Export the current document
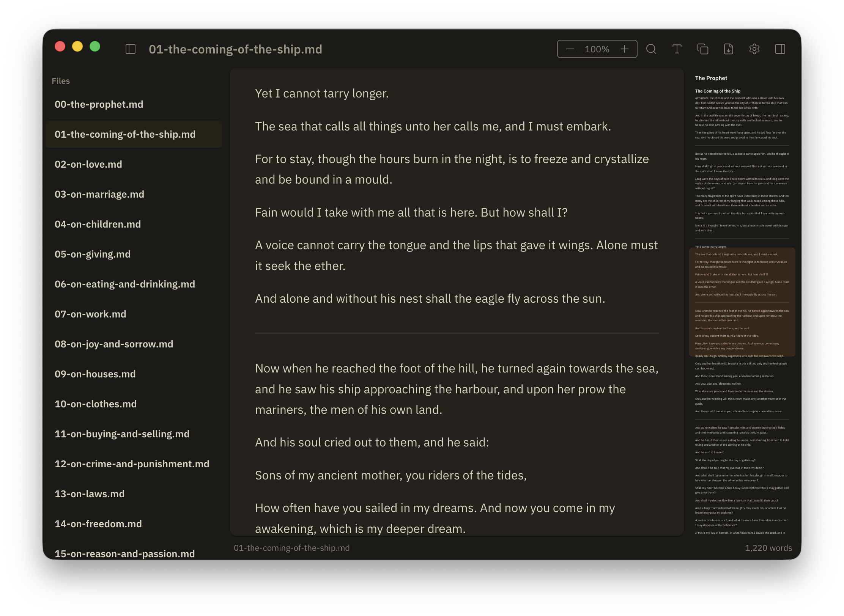Image resolution: width=844 pixels, height=616 pixels. tap(728, 49)
